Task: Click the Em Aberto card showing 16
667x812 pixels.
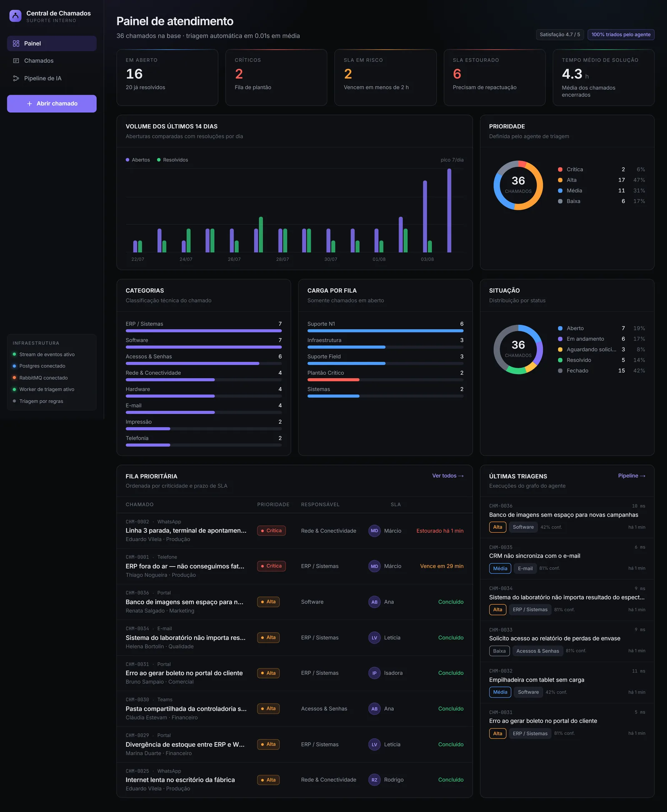Action: pos(167,78)
